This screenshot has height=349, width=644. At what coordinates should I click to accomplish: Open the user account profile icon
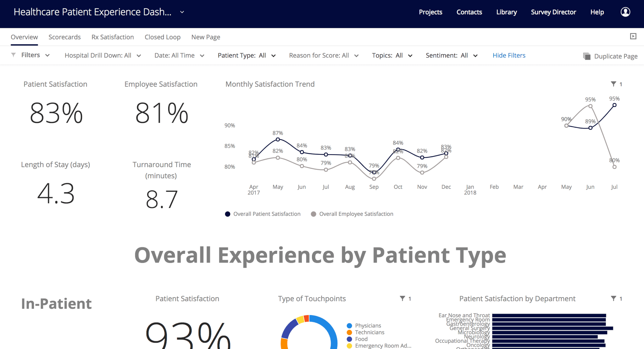[x=625, y=12]
